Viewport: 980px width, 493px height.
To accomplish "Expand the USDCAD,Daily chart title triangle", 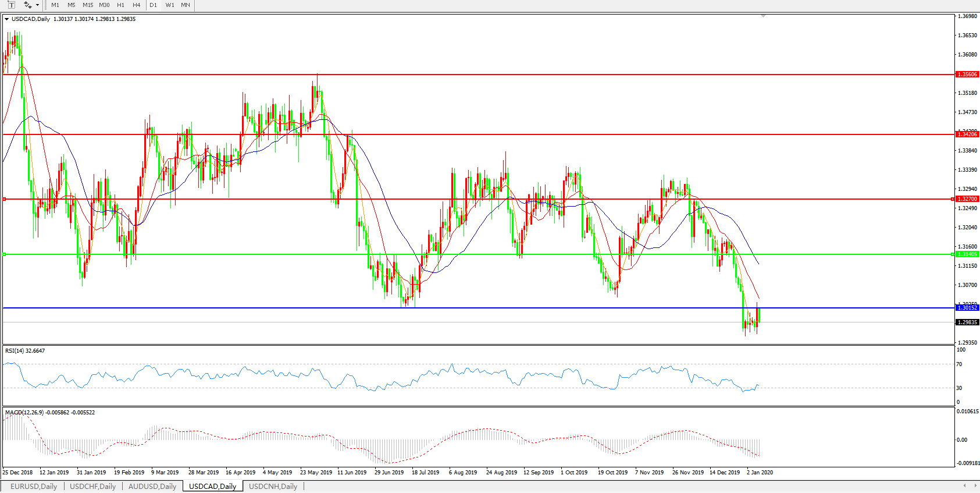I will 7,19.
